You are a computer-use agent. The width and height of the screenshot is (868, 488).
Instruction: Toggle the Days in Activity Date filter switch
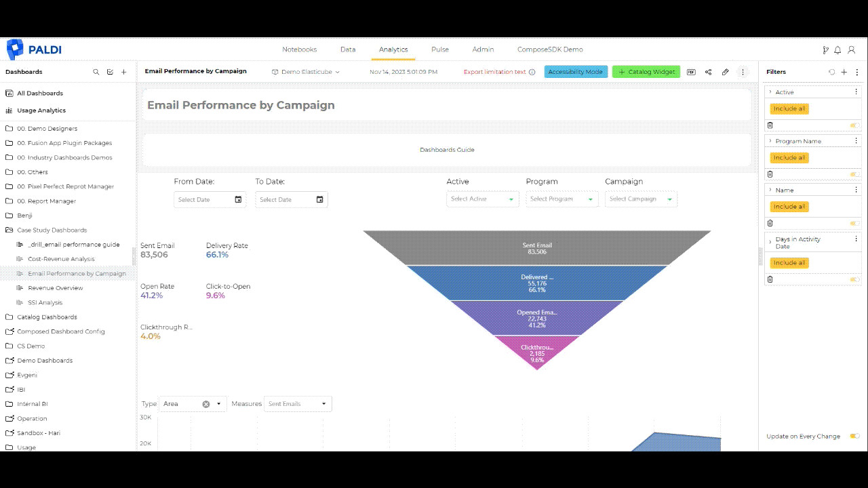click(x=854, y=279)
